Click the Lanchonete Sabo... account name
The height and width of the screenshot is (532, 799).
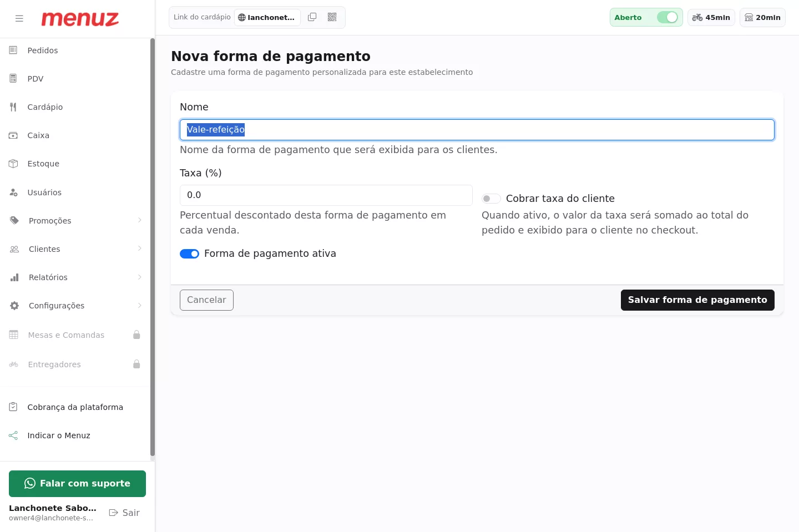point(53,508)
